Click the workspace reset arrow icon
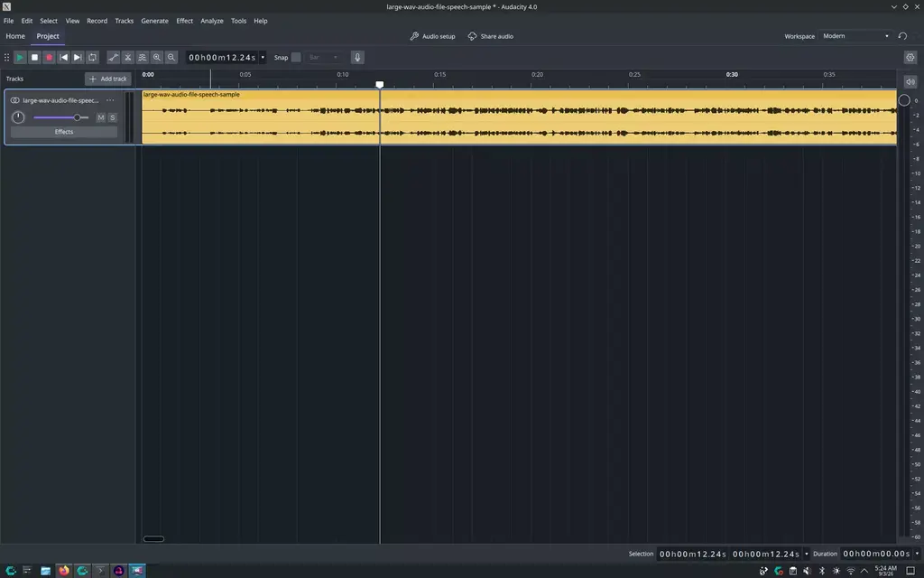This screenshot has height=578, width=924. [x=902, y=36]
